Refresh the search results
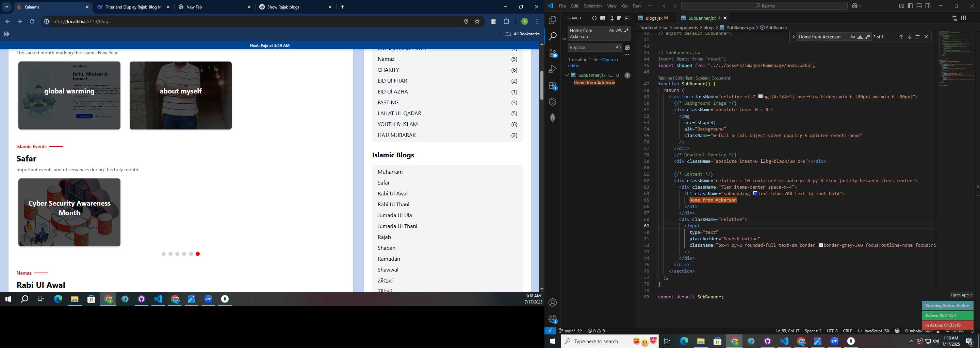The height and width of the screenshot is (348, 980). coord(594,18)
